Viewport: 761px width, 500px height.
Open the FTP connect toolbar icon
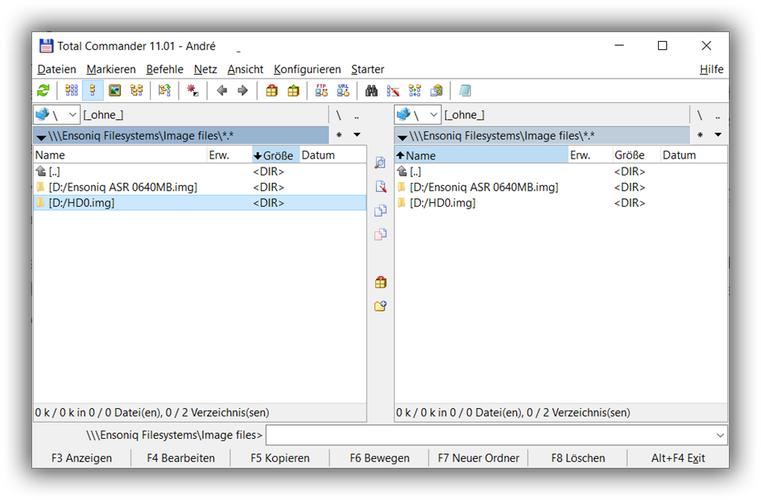pyautogui.click(x=321, y=90)
